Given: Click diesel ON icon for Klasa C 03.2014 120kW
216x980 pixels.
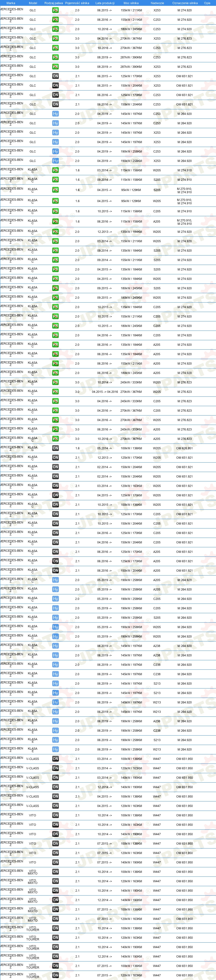Looking at the screenshot, I should coord(56,486).
